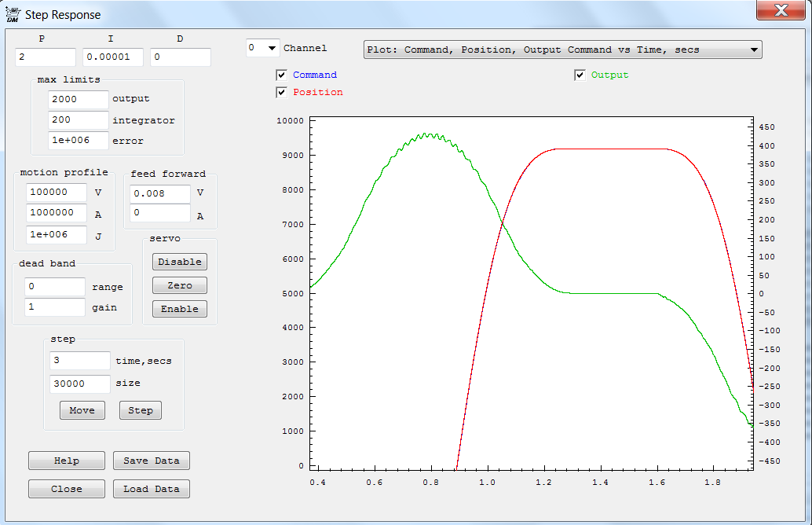Click the servo Zero button
Screen dimensions: 812x525
click(180, 285)
